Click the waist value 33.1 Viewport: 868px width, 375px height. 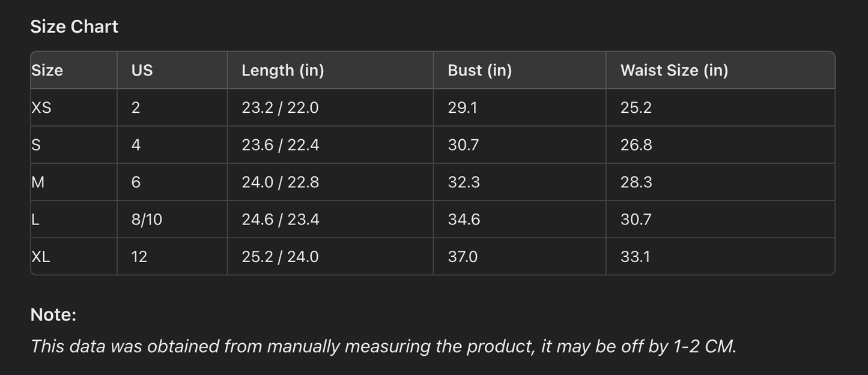(x=635, y=256)
